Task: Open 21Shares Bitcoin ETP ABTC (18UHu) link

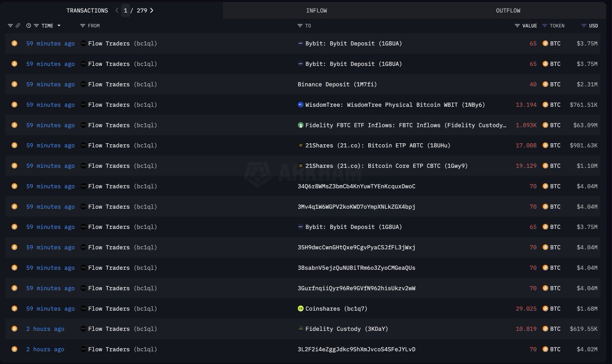Action: (378, 145)
